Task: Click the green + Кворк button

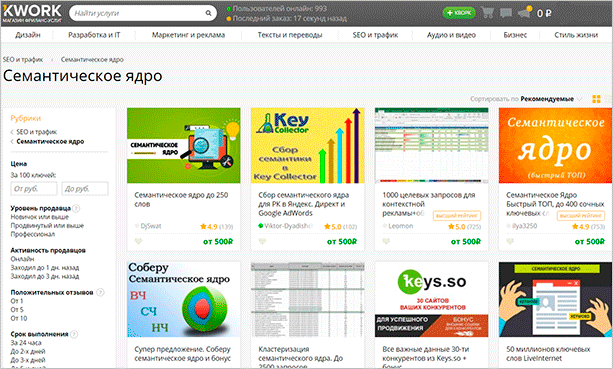Action: click(x=459, y=13)
